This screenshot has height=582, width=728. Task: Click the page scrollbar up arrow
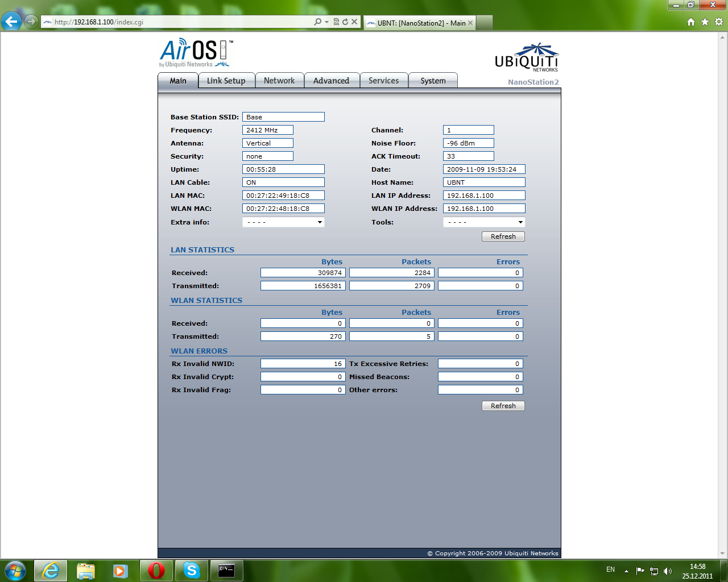coord(723,37)
